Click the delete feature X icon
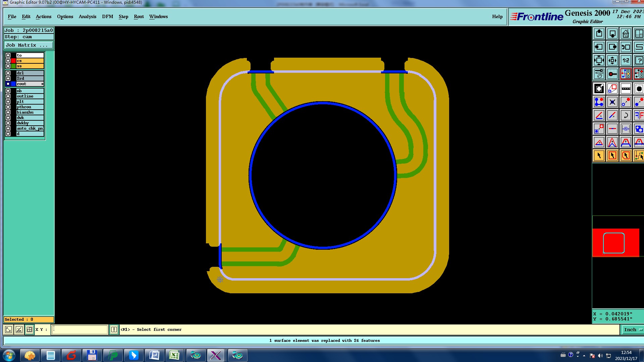 (612, 102)
